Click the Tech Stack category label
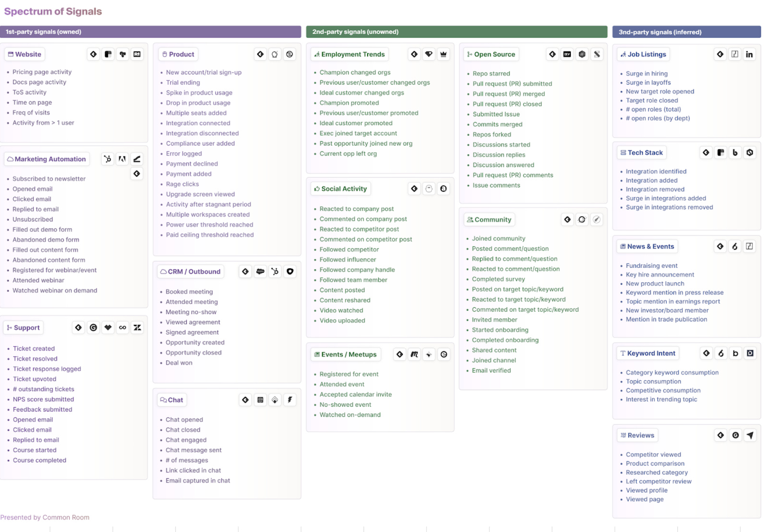 click(x=641, y=153)
